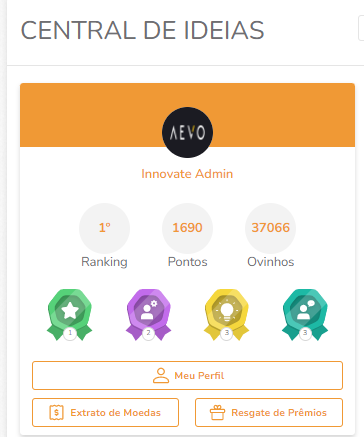364x437 pixels.
Task: Click the coin receipt icon
Action: point(56,412)
